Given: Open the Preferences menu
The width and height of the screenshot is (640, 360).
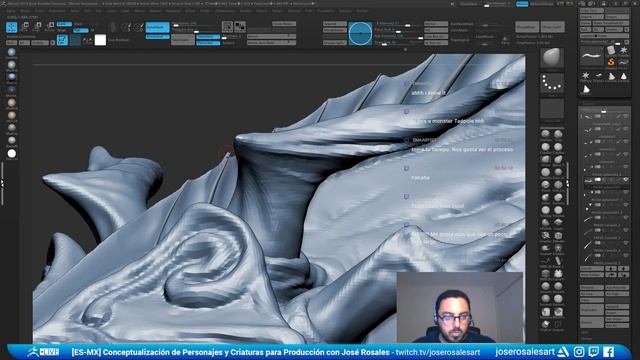Looking at the screenshot, I should point(225,11).
